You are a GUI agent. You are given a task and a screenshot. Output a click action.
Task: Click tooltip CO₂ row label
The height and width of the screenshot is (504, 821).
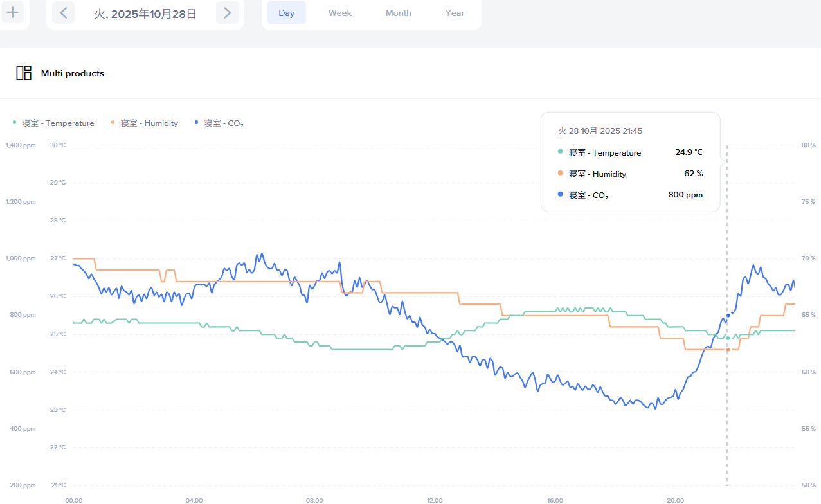588,195
